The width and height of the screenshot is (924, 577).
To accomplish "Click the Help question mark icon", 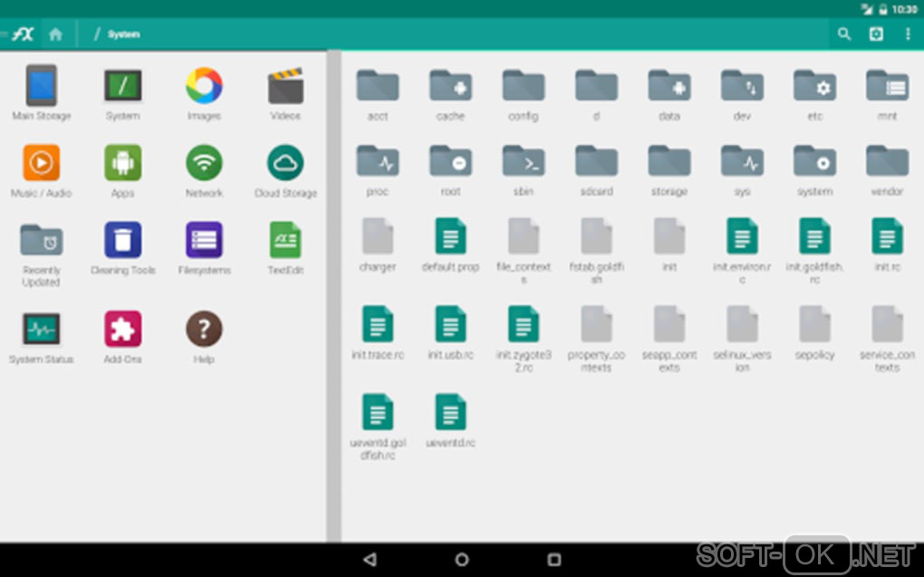I will (204, 330).
